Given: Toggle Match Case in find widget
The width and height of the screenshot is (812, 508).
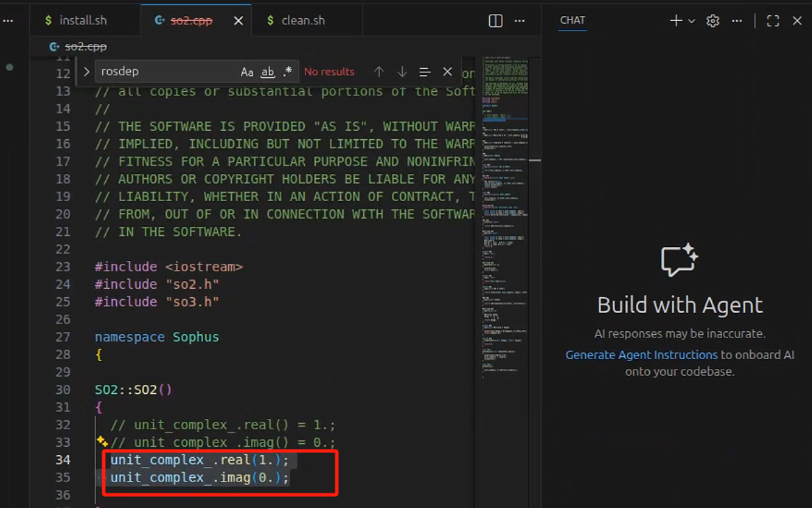Looking at the screenshot, I should coord(247,72).
